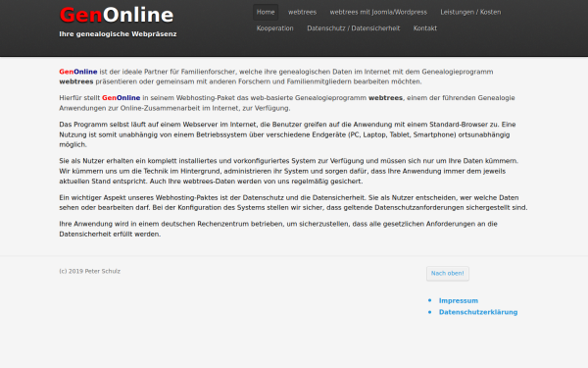This screenshot has height=368, width=588.
Task: Click the Nach oben! button
Action: [448, 274]
